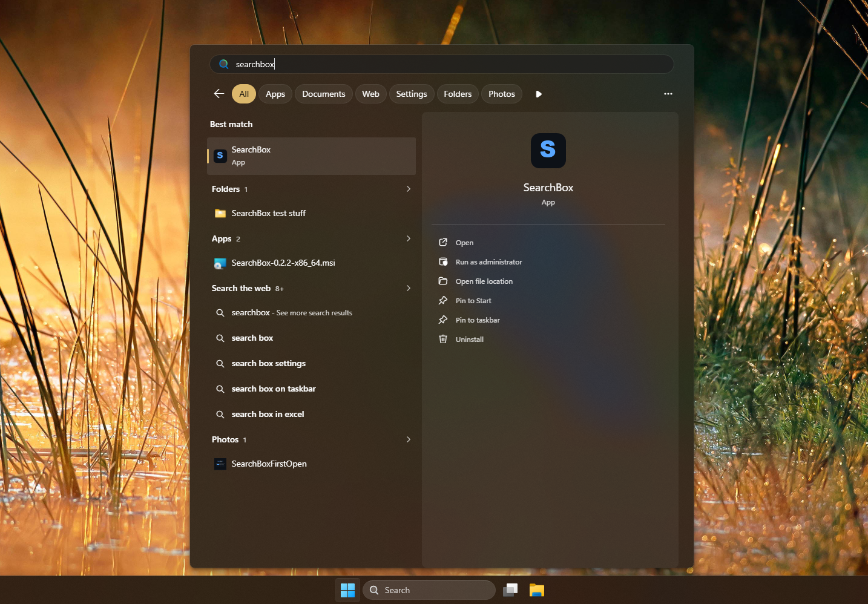Click the 'Search the web' section header
The image size is (868, 604).
(x=241, y=288)
